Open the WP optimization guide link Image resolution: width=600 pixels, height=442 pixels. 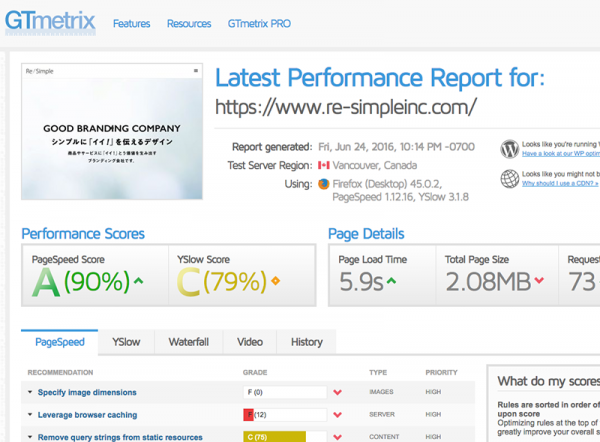[x=561, y=153]
